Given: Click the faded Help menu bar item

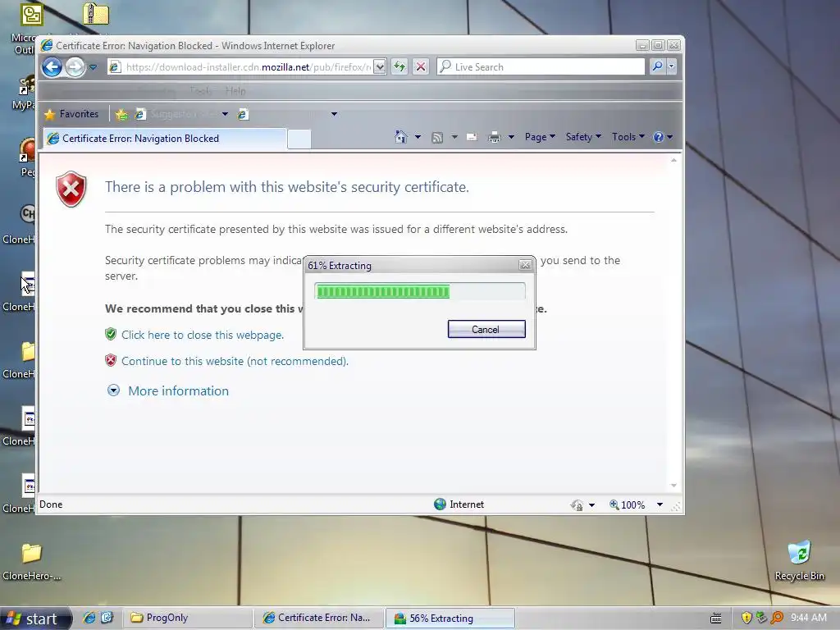Looking at the screenshot, I should [x=235, y=91].
